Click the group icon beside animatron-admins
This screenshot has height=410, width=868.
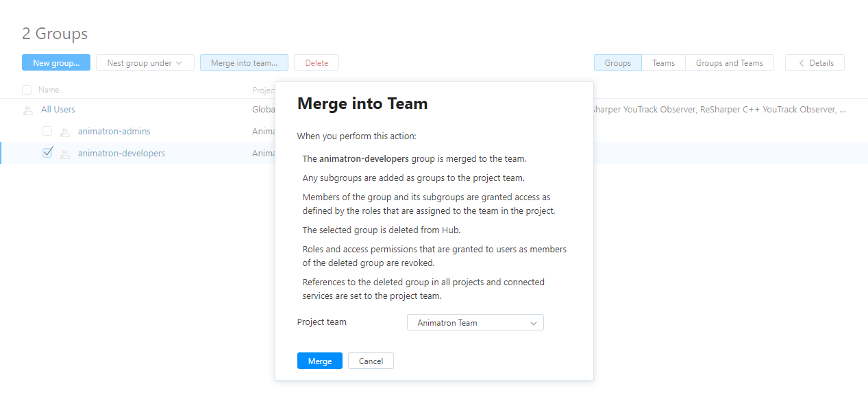click(64, 131)
